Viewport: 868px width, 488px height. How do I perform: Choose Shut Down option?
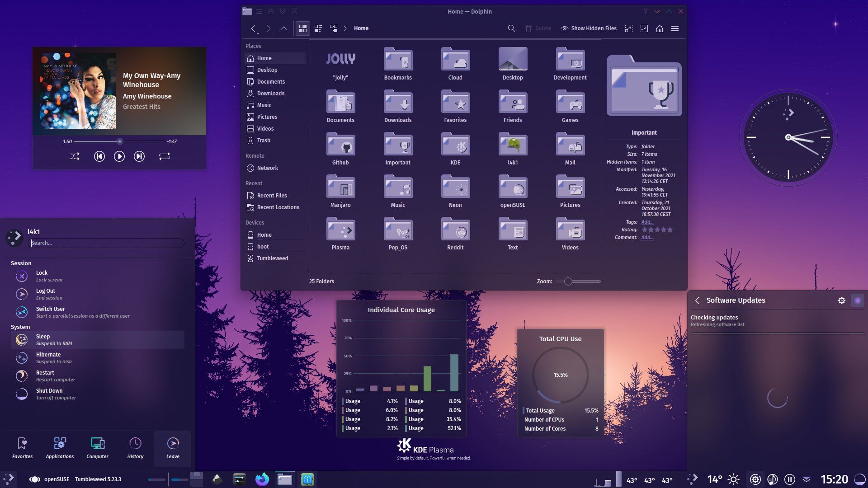pos(98,394)
